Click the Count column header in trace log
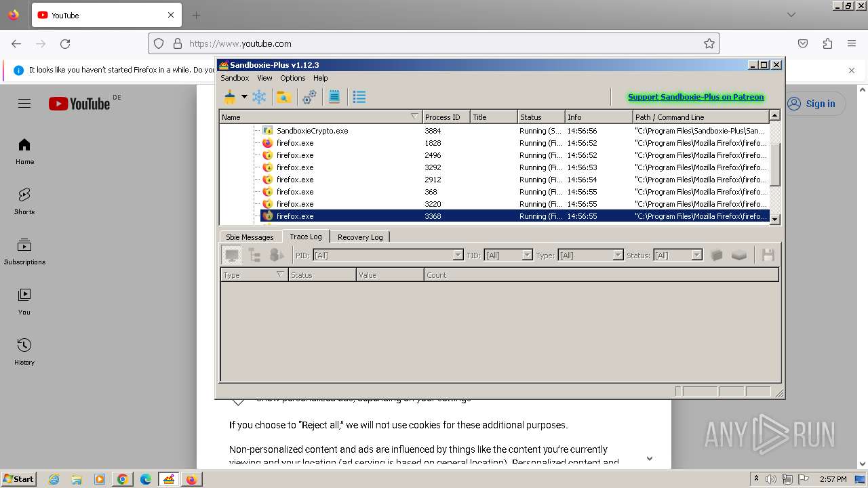The height and width of the screenshot is (488, 868). (601, 275)
